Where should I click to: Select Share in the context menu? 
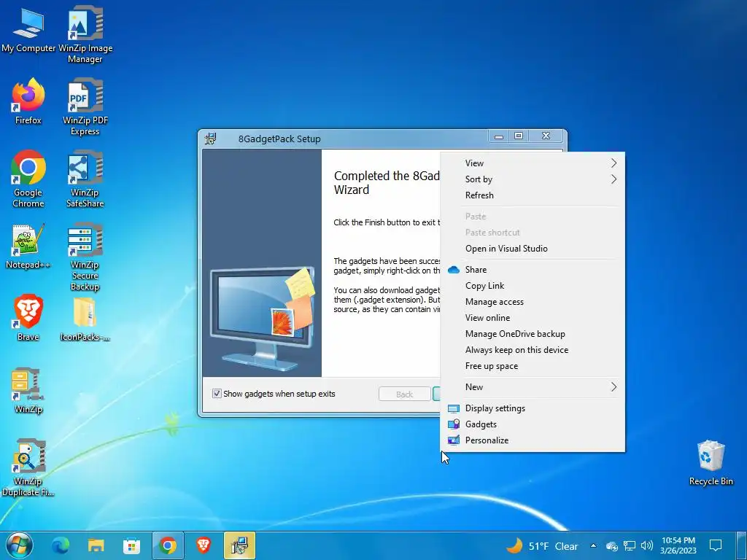[x=533, y=270]
